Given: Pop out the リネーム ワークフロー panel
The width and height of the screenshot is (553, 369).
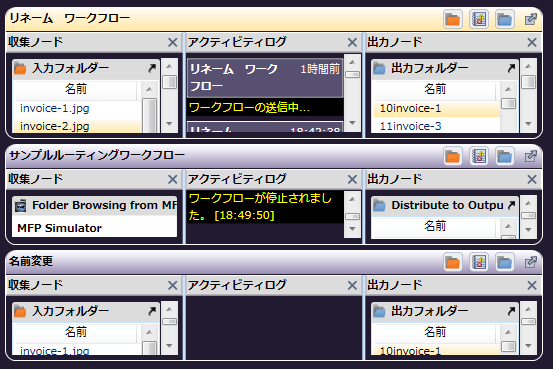Looking at the screenshot, I should click(x=530, y=19).
